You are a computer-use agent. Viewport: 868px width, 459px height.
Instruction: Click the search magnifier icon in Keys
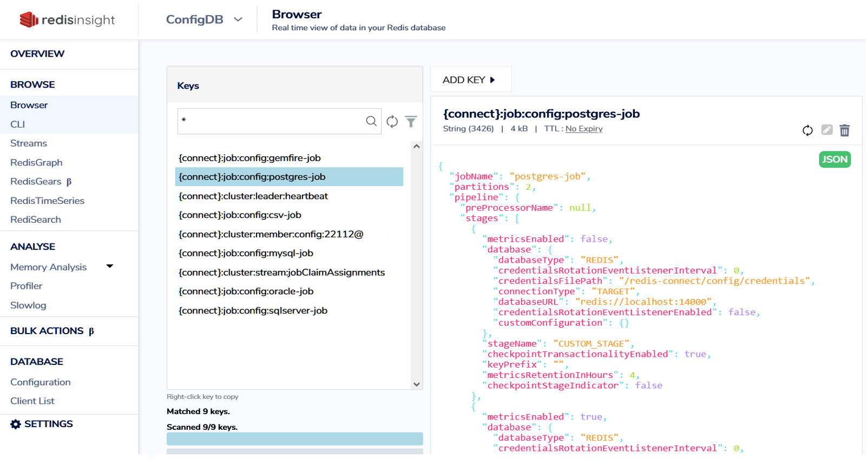point(371,121)
